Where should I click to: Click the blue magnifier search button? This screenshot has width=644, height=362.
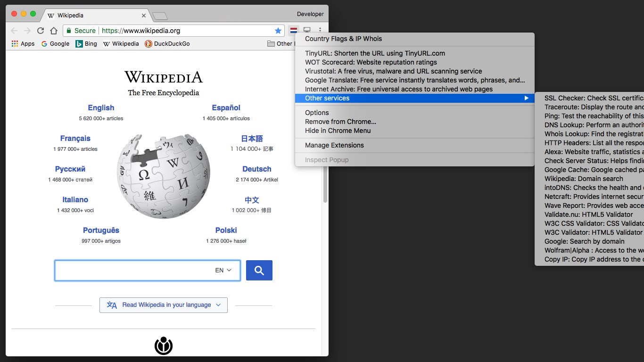pos(259,271)
